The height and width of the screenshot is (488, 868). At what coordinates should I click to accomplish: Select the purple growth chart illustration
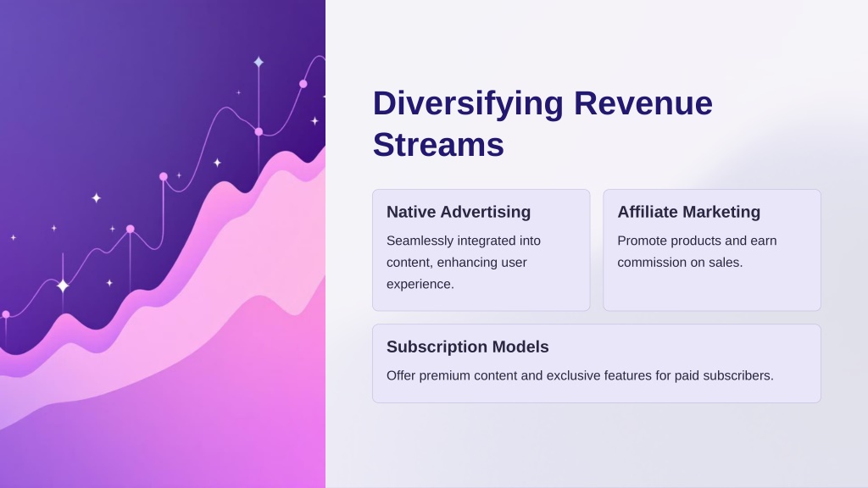click(163, 244)
